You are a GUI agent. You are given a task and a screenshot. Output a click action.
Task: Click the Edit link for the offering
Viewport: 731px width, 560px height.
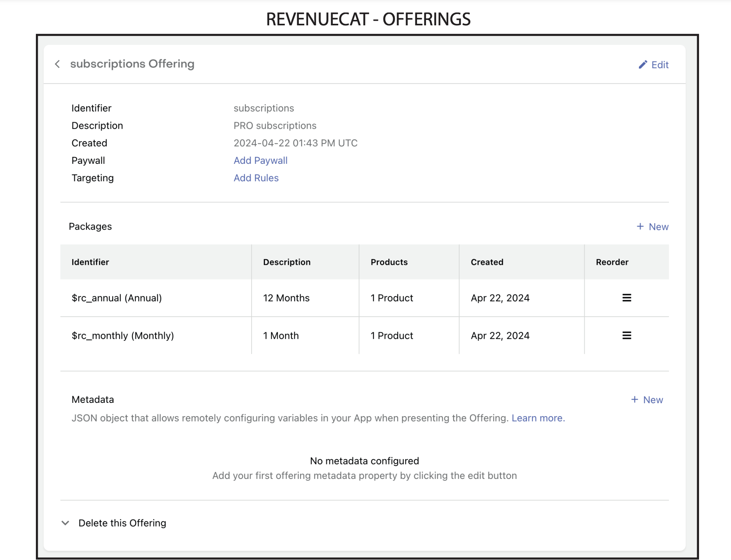[660, 65]
